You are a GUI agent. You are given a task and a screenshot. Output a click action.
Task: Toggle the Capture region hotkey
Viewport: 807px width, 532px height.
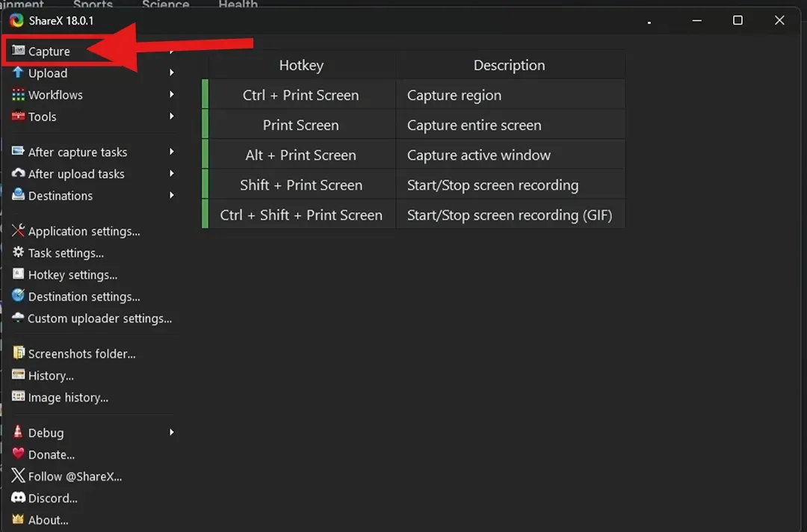[x=205, y=95]
